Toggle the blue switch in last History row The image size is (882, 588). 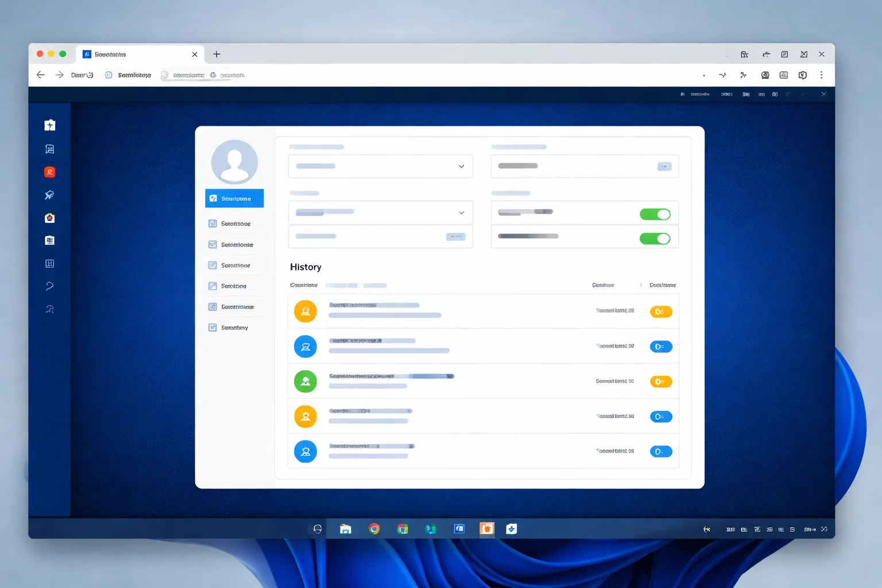tap(661, 451)
